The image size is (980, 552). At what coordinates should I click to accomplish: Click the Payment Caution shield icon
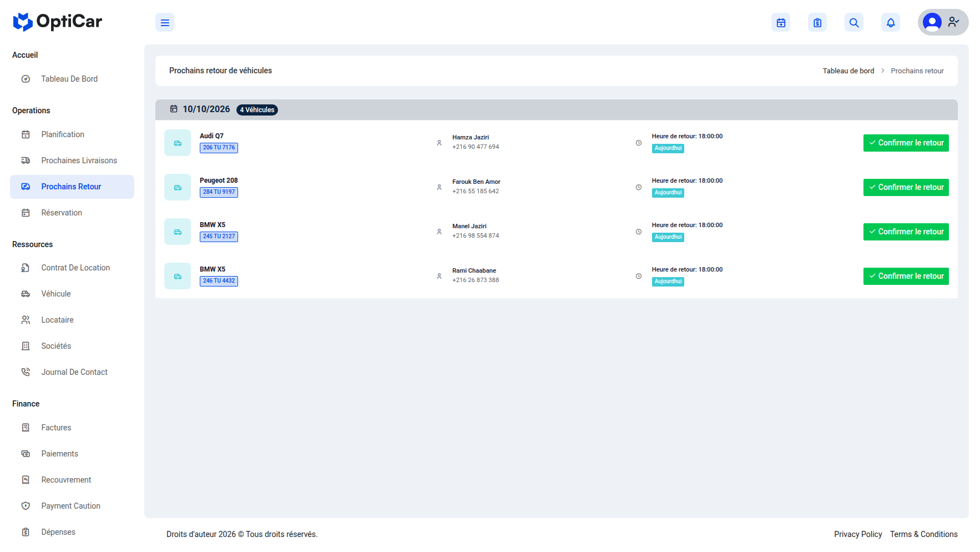(x=26, y=506)
